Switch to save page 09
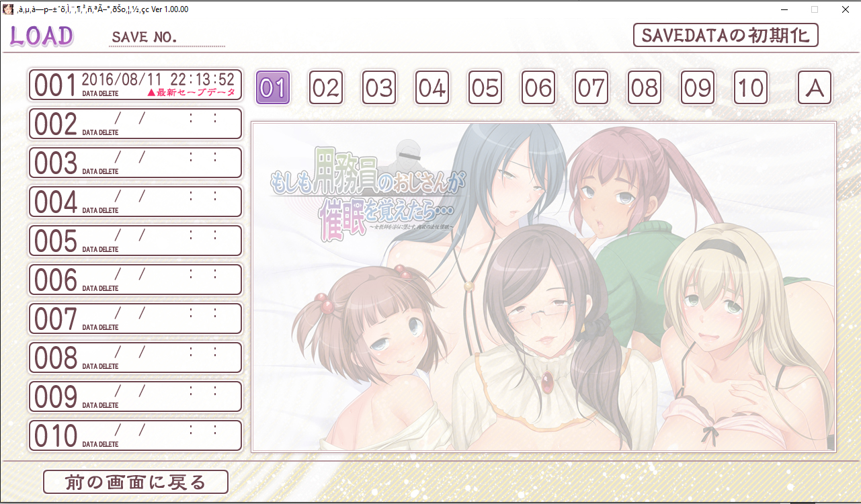The image size is (861, 504). 698,87
